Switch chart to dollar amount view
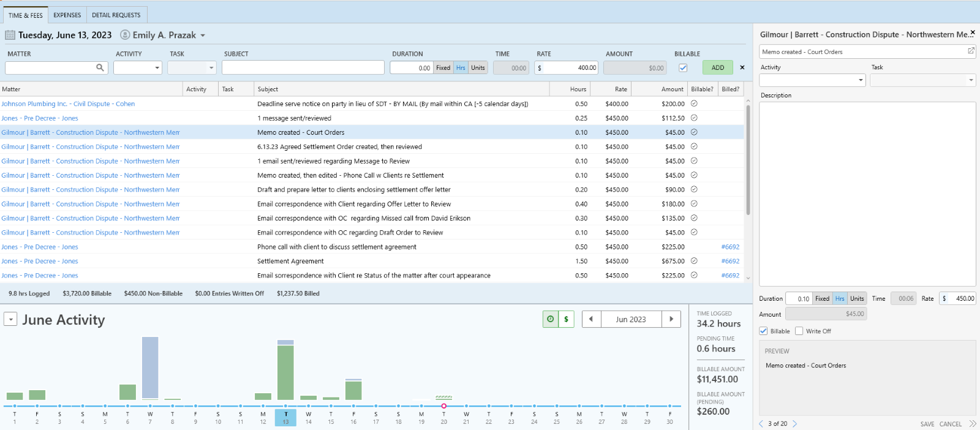 566,319
